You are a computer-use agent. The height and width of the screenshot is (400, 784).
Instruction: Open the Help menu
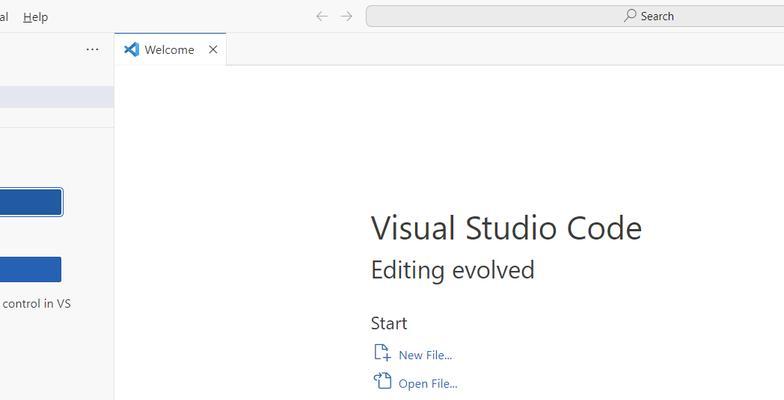pyautogui.click(x=36, y=17)
